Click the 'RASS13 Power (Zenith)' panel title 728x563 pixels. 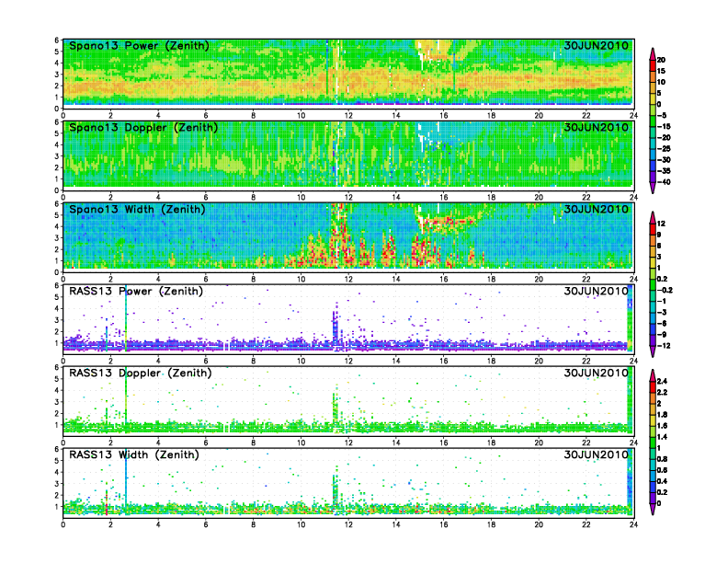pyautogui.click(x=135, y=291)
